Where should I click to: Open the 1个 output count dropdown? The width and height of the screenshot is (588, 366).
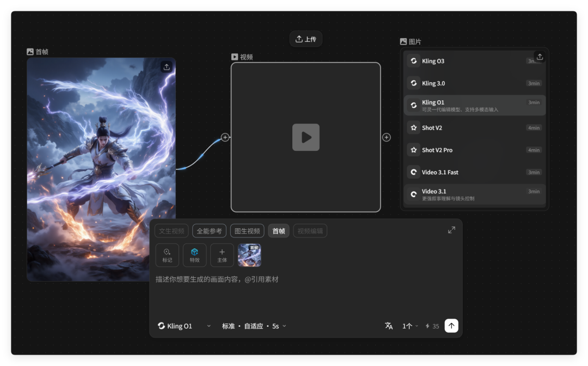[x=410, y=326]
